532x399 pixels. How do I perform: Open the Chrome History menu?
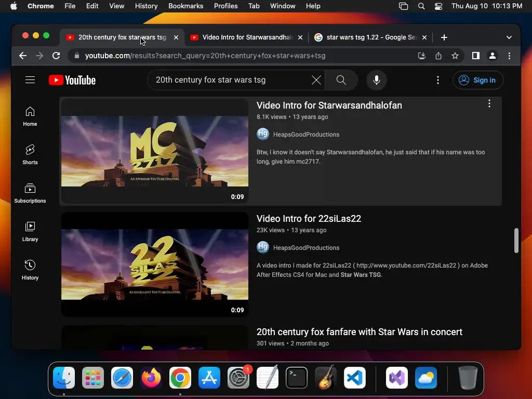tap(146, 6)
